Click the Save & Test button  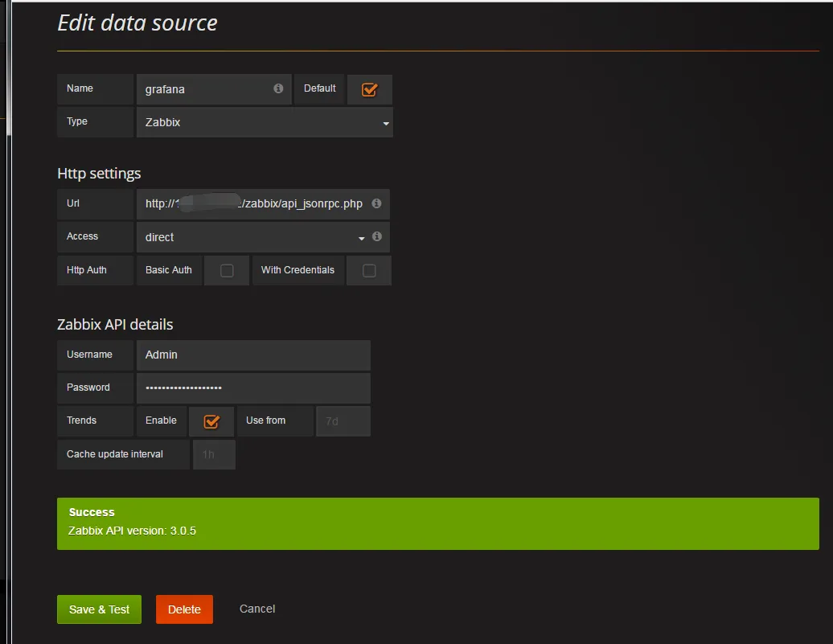(100, 609)
